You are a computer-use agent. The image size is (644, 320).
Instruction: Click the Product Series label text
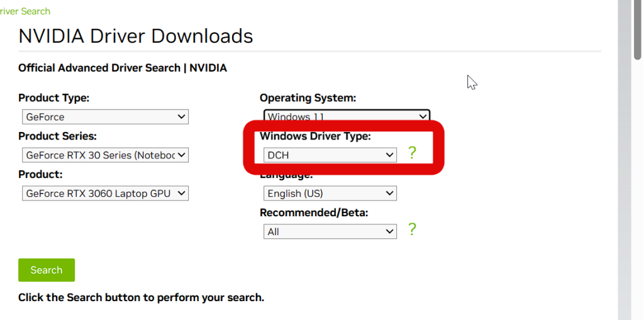click(57, 136)
